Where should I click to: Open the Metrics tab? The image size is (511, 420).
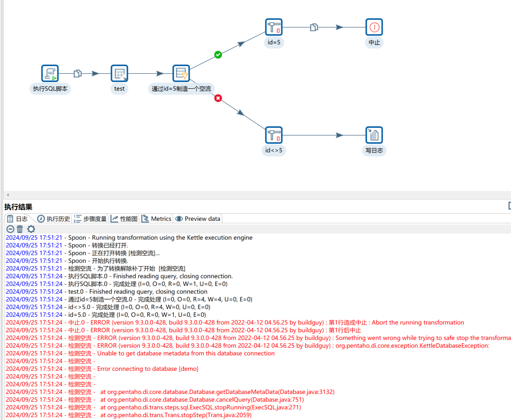(156, 219)
